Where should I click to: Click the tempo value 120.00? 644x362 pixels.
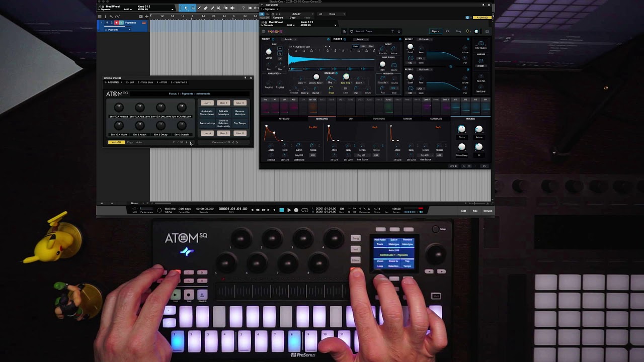(396, 209)
